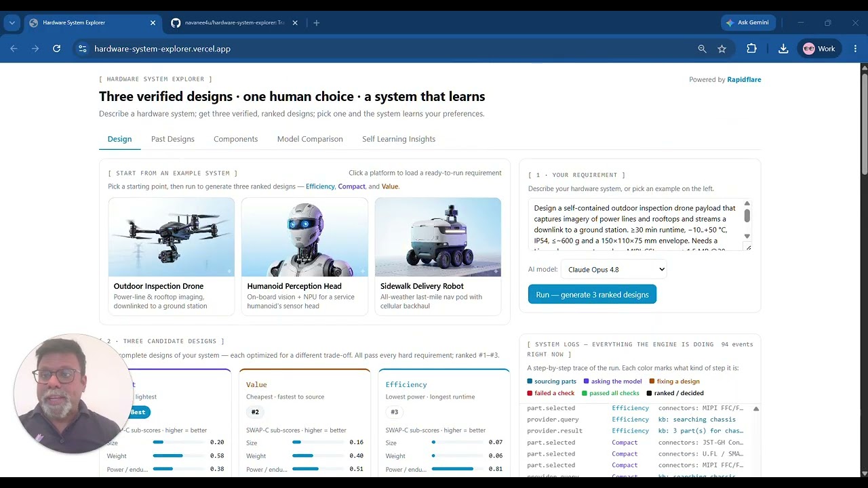Open the Self Learning Insights tab
Screen dimensions: 868x488
(x=399, y=139)
